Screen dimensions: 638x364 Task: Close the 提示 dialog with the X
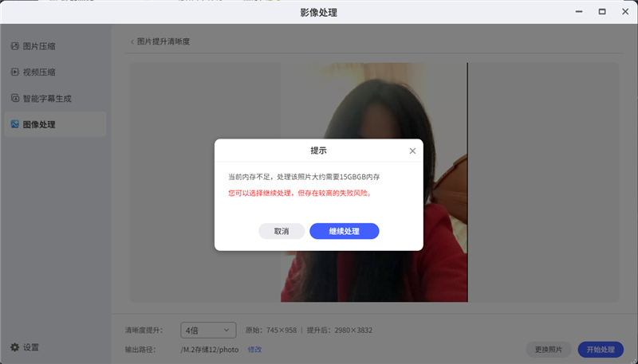point(412,151)
